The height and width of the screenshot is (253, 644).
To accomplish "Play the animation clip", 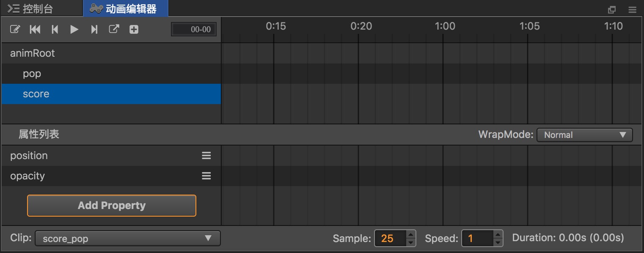I will tap(74, 29).
